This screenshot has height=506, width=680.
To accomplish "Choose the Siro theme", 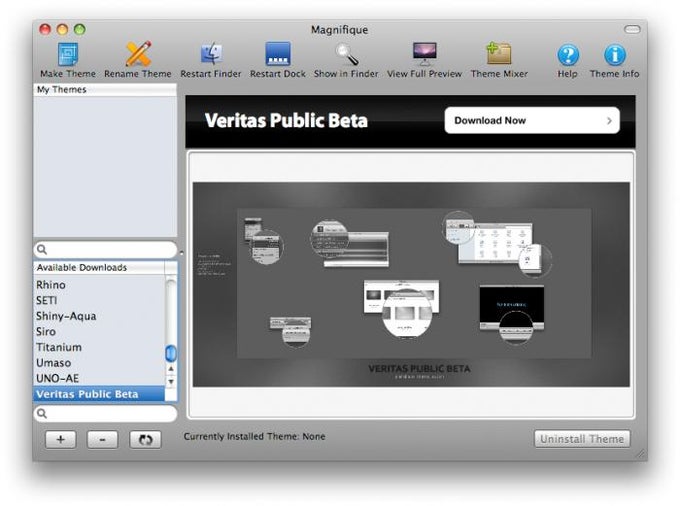I will pos(99,332).
